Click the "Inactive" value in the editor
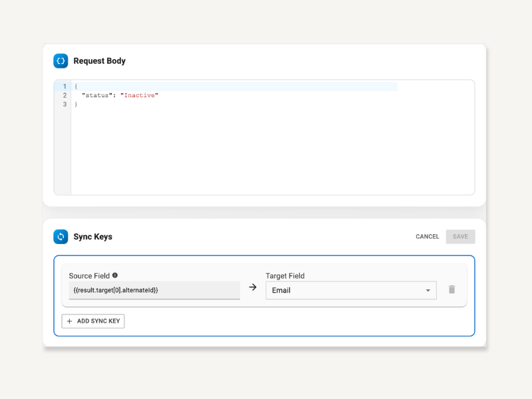Image resolution: width=532 pixels, height=399 pixels. [140, 95]
